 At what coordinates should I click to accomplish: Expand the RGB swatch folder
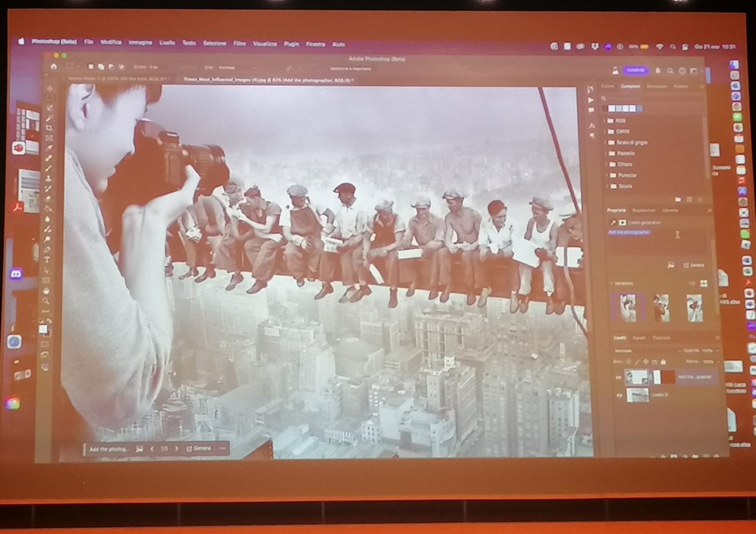tap(604, 120)
